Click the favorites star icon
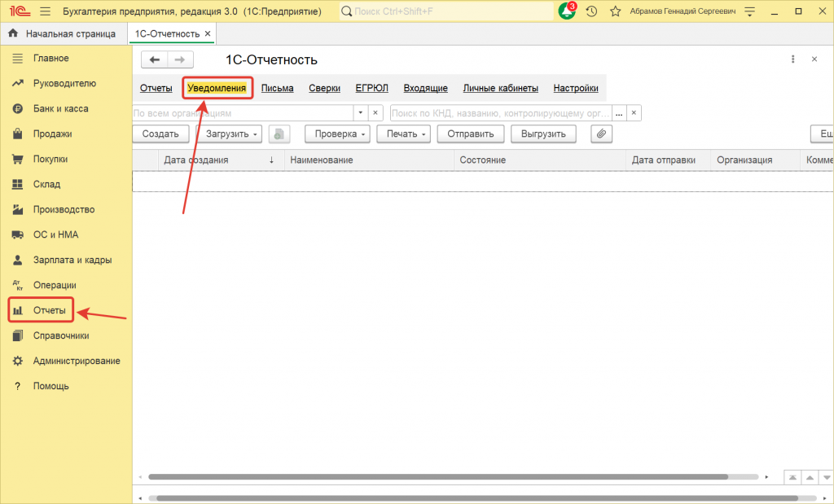Image resolution: width=834 pixels, height=504 pixels. point(615,11)
